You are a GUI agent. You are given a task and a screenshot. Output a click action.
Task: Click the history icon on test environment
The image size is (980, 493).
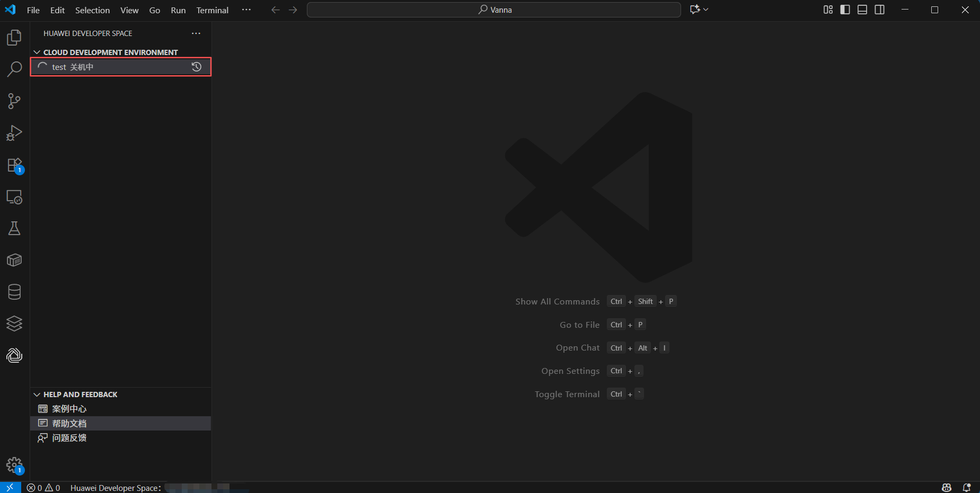(x=196, y=67)
